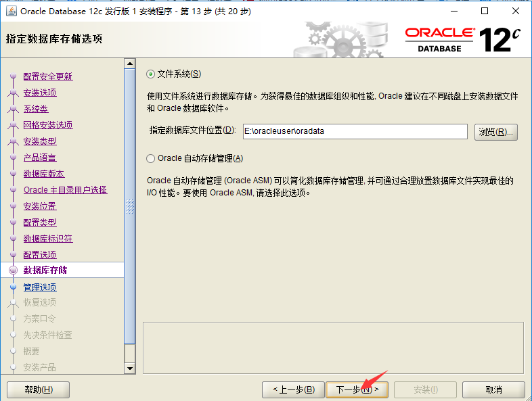Click the step bullet icon beside 数据库存储
The width and height of the screenshot is (532, 401).
pos(14,270)
